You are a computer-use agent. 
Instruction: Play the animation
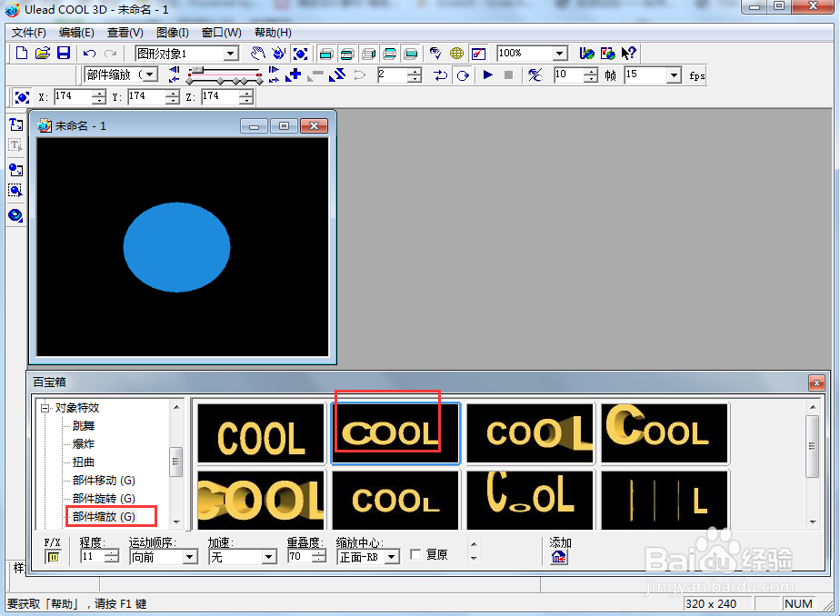(487, 75)
